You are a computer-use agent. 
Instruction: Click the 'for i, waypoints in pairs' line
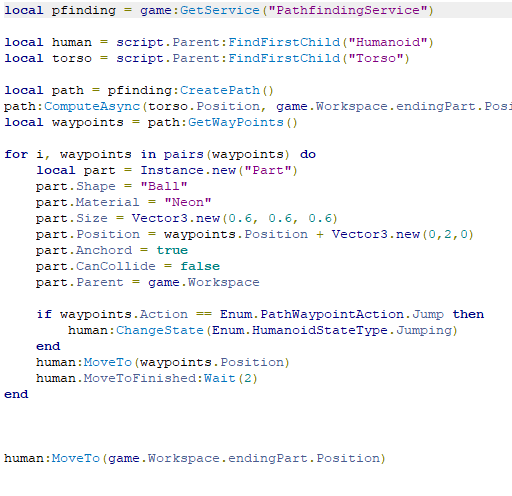pos(160,154)
